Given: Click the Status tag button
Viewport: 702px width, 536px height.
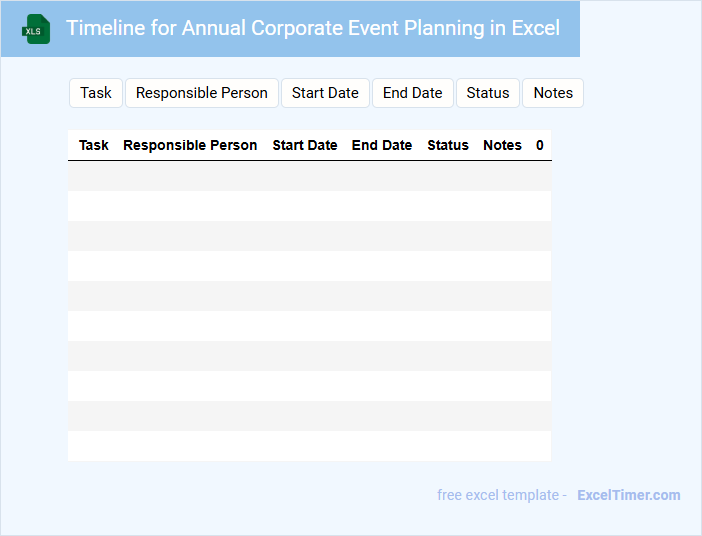Looking at the screenshot, I should coord(488,93).
